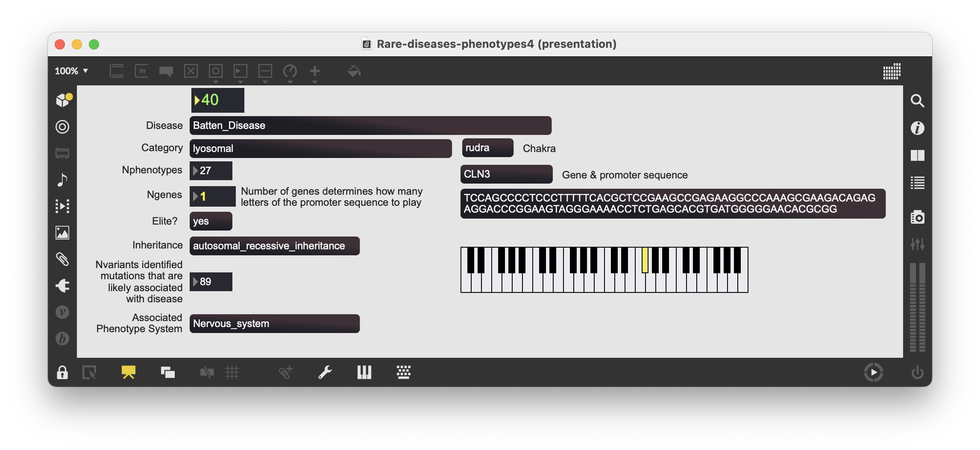Open the search panel magnifier icon
The image size is (980, 450).
click(917, 101)
